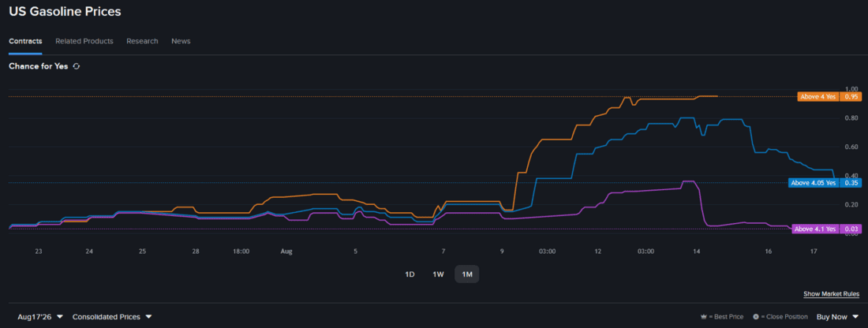
Task: Click the Best Price crown icon
Action: tap(704, 317)
